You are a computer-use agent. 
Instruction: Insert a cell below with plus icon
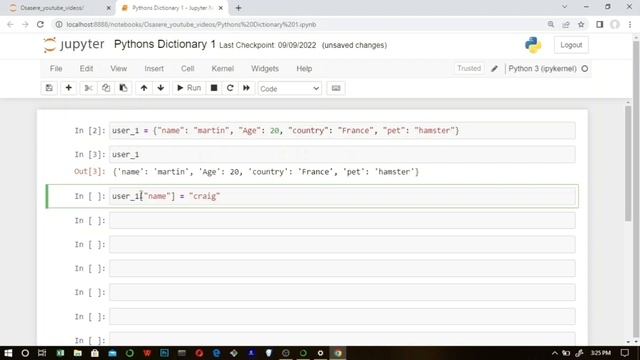point(69,88)
